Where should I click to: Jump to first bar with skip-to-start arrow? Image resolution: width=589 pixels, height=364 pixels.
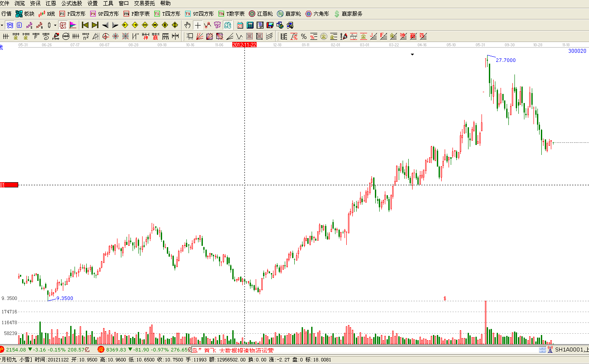pyautogui.click(x=85, y=25)
